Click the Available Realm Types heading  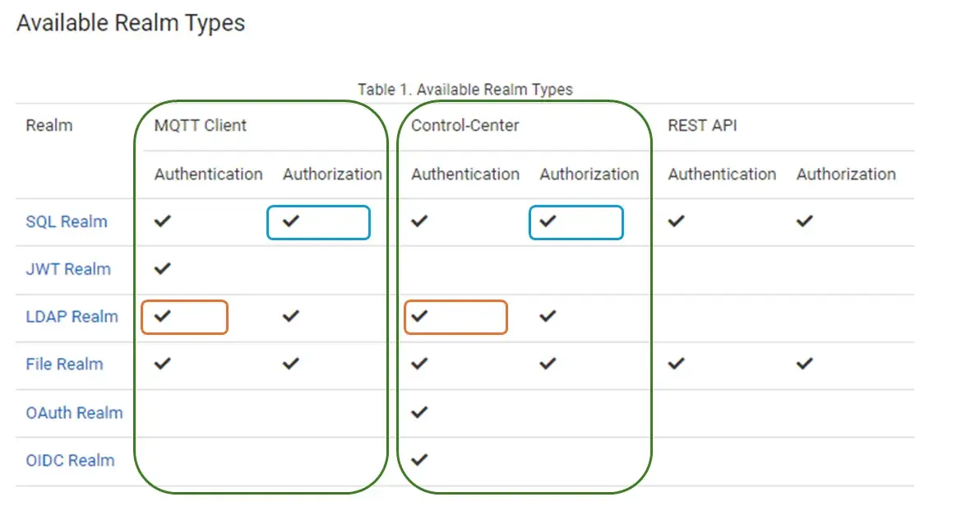[131, 23]
